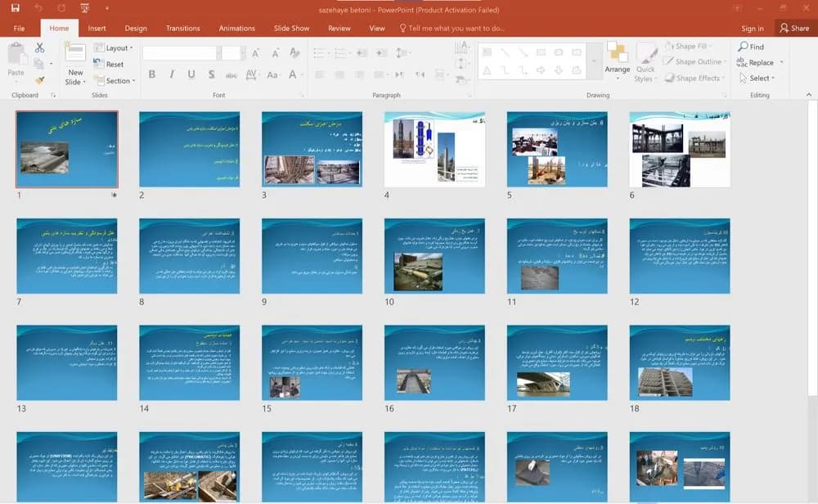This screenshot has width=818, height=504.
Task: Select slide 4 thumbnail with white background
Action: pos(434,149)
